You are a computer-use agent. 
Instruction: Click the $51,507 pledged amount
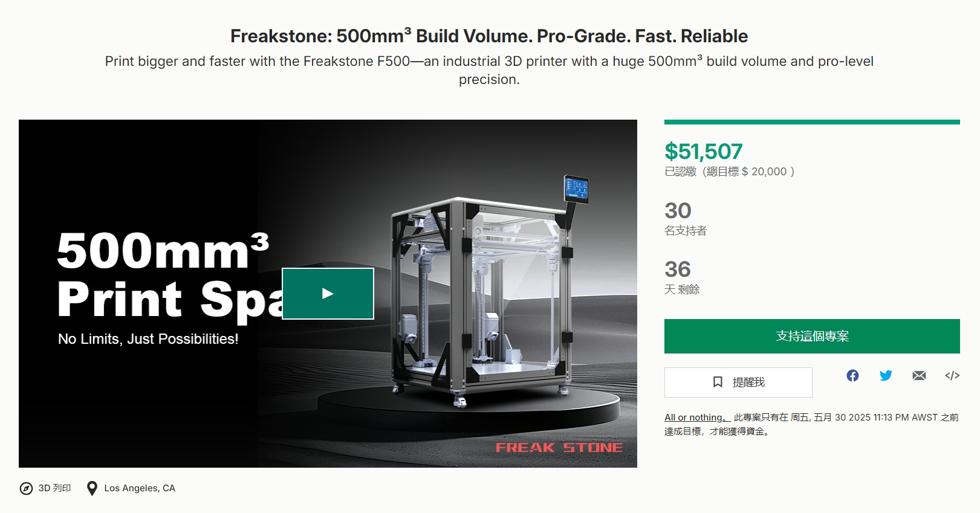point(703,152)
